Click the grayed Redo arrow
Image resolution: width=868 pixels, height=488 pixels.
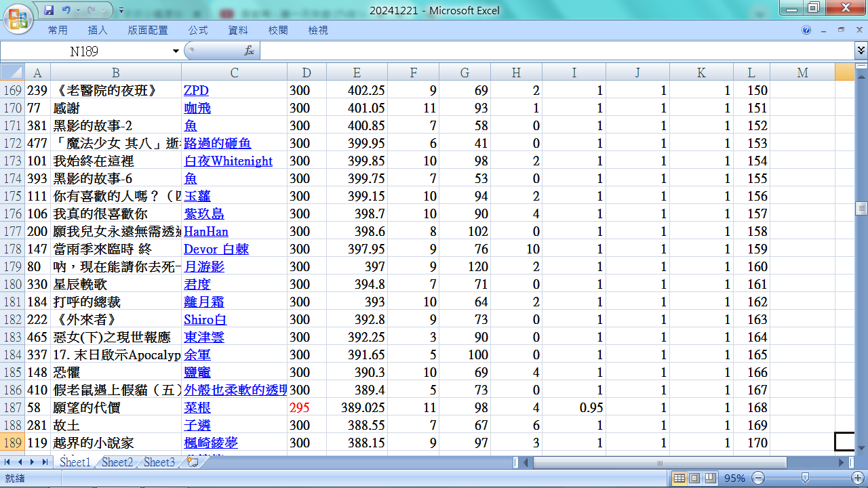coord(93,10)
